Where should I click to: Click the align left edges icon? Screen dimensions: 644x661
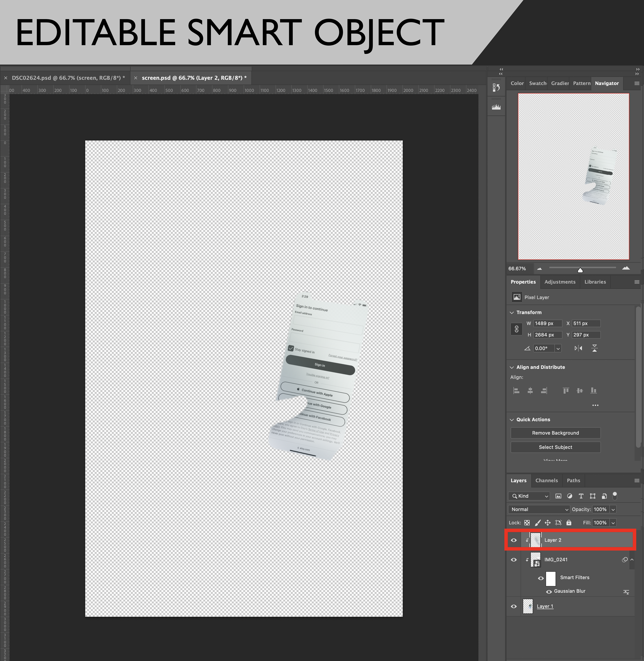pos(516,391)
